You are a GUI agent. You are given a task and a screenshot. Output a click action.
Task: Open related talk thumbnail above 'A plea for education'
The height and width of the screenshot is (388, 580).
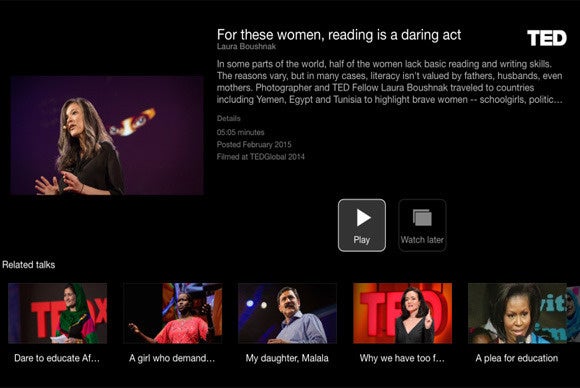(517, 313)
